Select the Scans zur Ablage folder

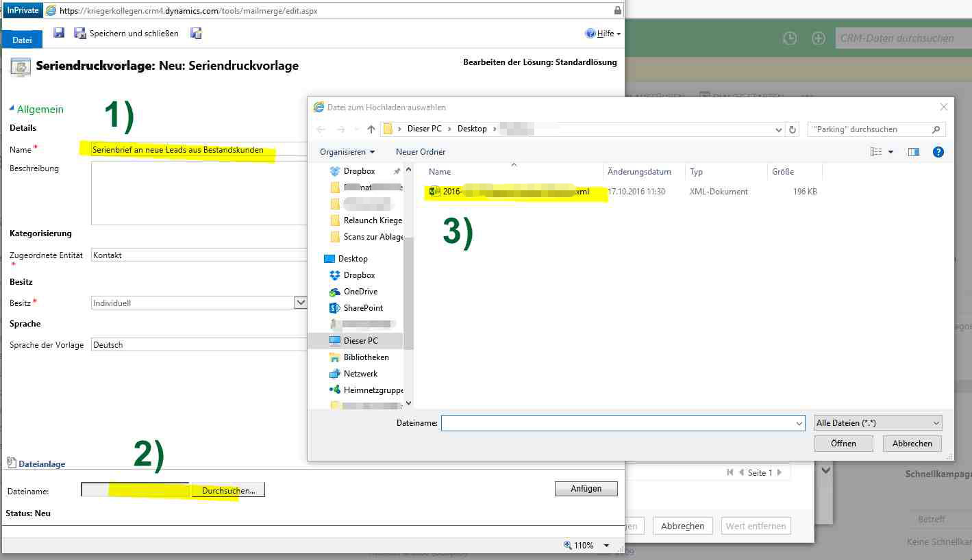(366, 237)
